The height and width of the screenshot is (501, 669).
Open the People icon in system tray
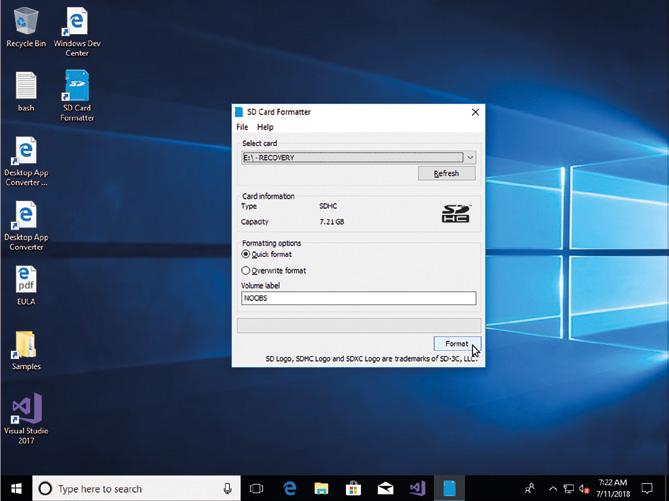point(530,488)
